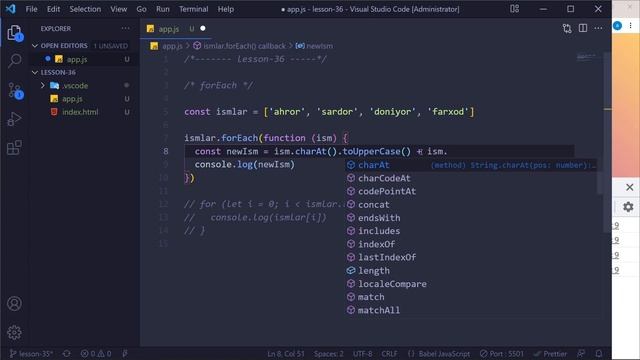This screenshot has width=640, height=360.
Task: Click the browser three-dot menu icon
Action: click(x=631, y=26)
